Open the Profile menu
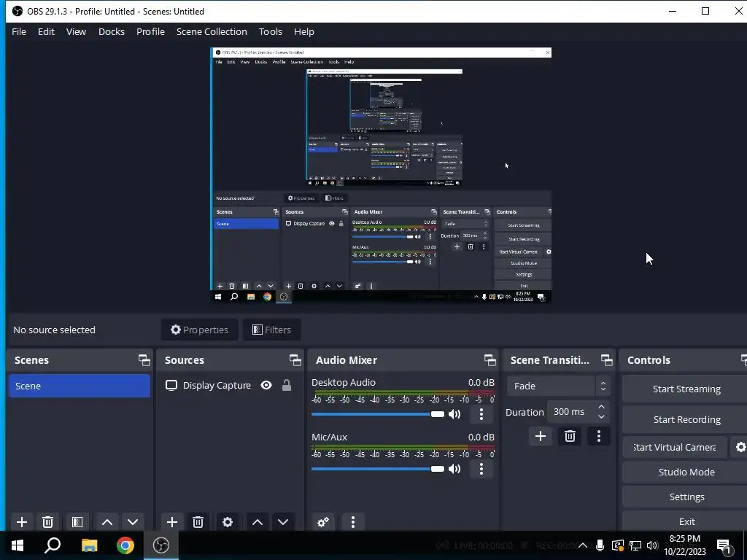Image resolution: width=747 pixels, height=560 pixels. pyautogui.click(x=150, y=31)
